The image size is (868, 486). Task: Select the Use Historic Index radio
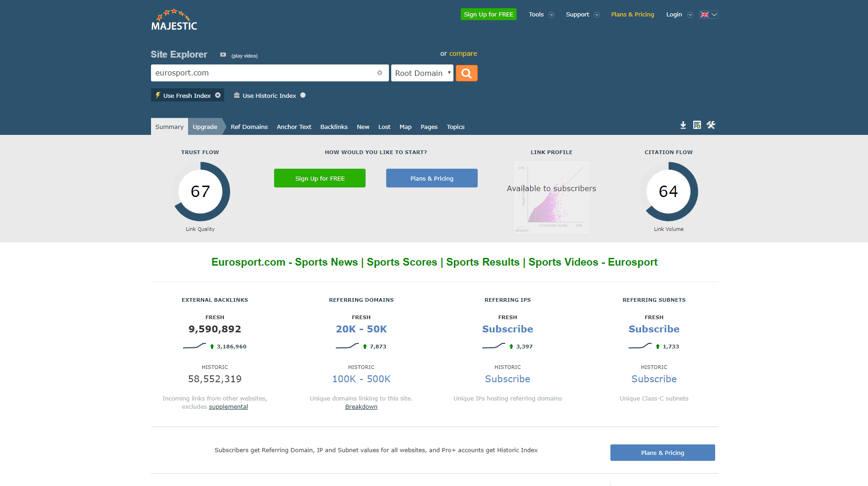(303, 95)
